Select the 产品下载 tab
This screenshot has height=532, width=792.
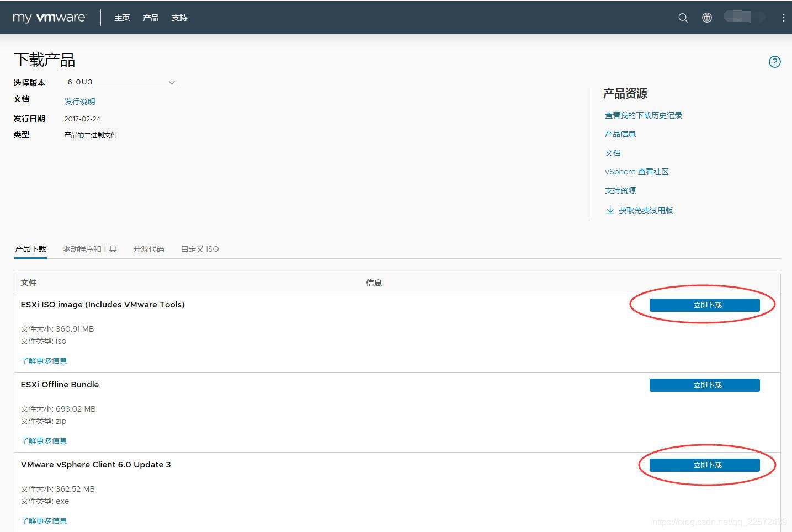pyautogui.click(x=30, y=249)
